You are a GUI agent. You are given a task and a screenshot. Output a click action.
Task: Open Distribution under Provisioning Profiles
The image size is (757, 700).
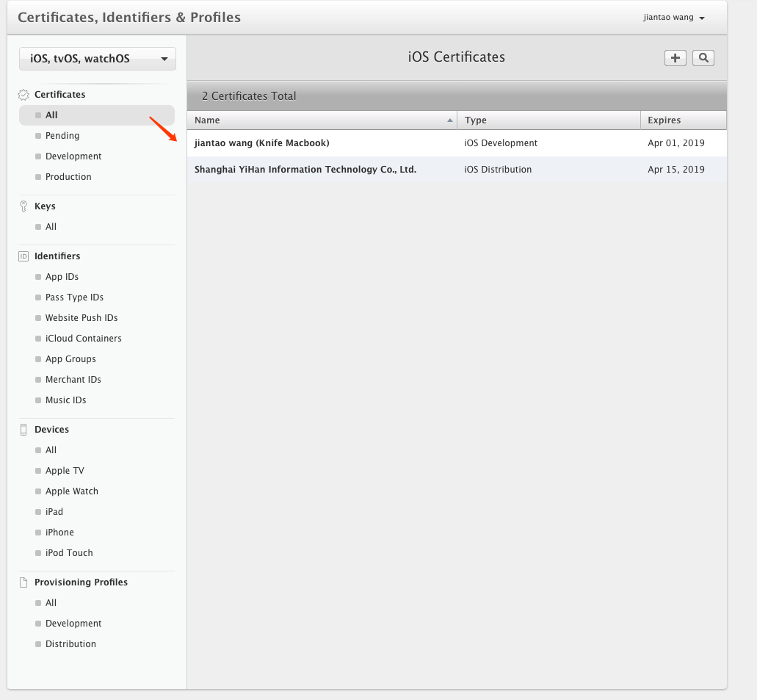click(70, 644)
